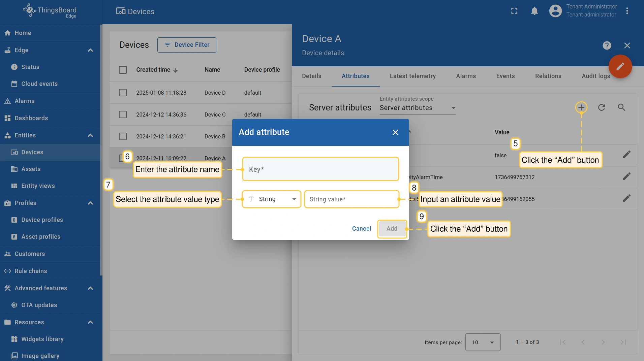
Task: Open the help icon in Device A panel
Action: [607, 45]
